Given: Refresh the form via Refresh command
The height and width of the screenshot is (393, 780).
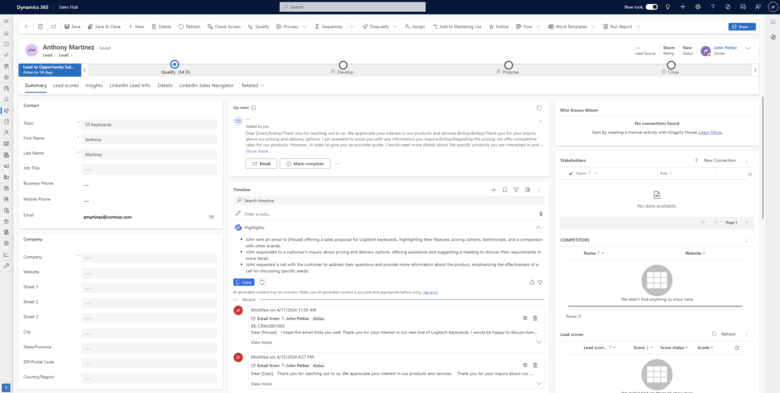Looking at the screenshot, I should pyautogui.click(x=189, y=27).
